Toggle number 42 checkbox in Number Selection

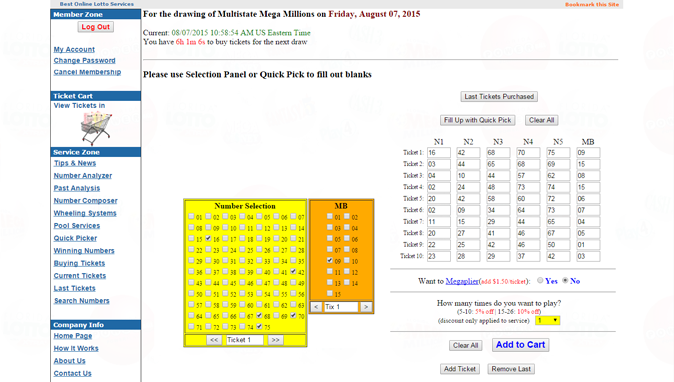tap(293, 271)
